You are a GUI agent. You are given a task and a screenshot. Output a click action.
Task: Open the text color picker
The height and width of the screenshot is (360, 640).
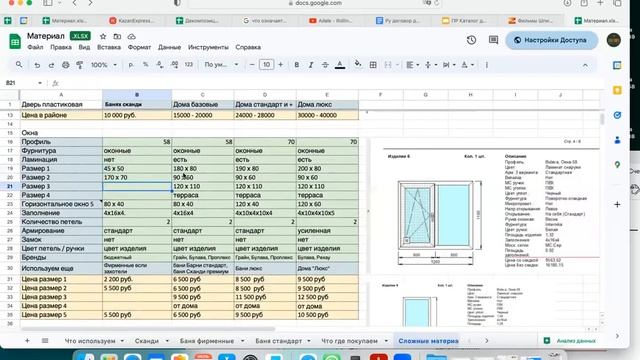coord(340,65)
